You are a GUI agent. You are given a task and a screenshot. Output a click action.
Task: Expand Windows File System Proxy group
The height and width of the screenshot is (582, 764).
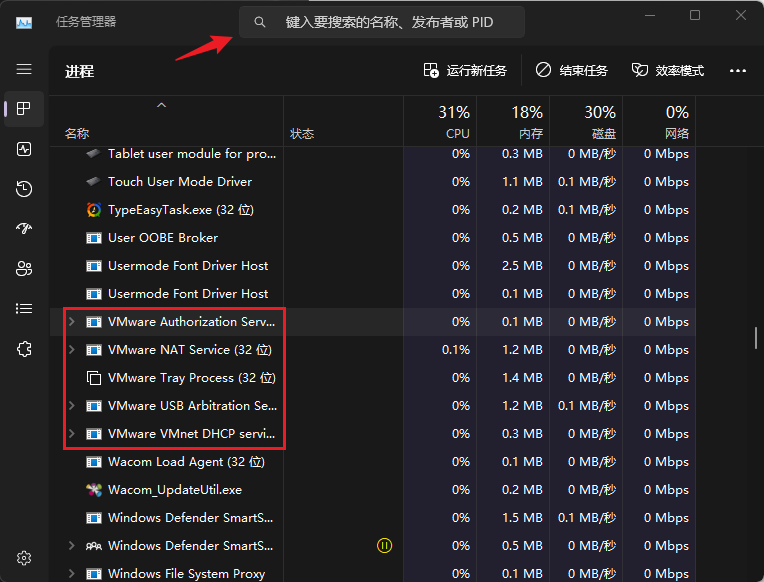(x=70, y=574)
